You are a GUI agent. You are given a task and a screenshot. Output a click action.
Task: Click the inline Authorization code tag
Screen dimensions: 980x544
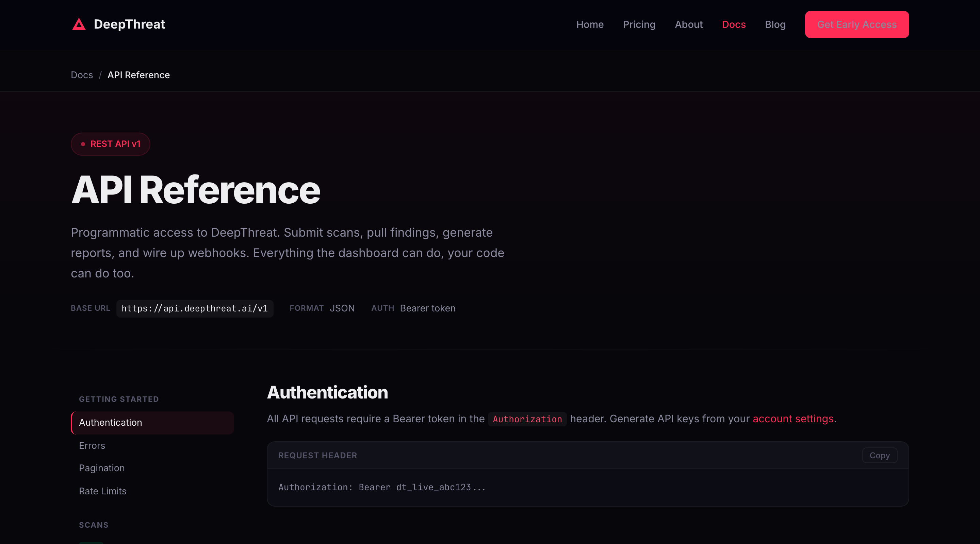(x=527, y=419)
